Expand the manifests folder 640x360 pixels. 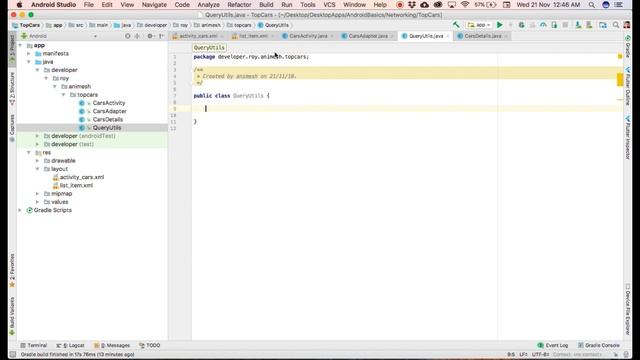(x=29, y=53)
